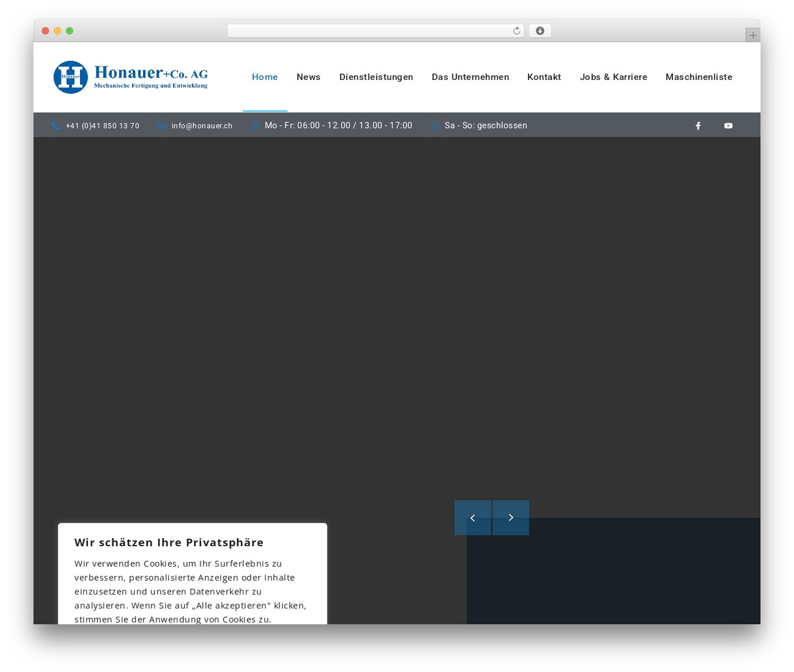Viewport: 794px width, 672px height.
Task: Click the clock icon before Mo - Fr hours
Action: click(255, 126)
